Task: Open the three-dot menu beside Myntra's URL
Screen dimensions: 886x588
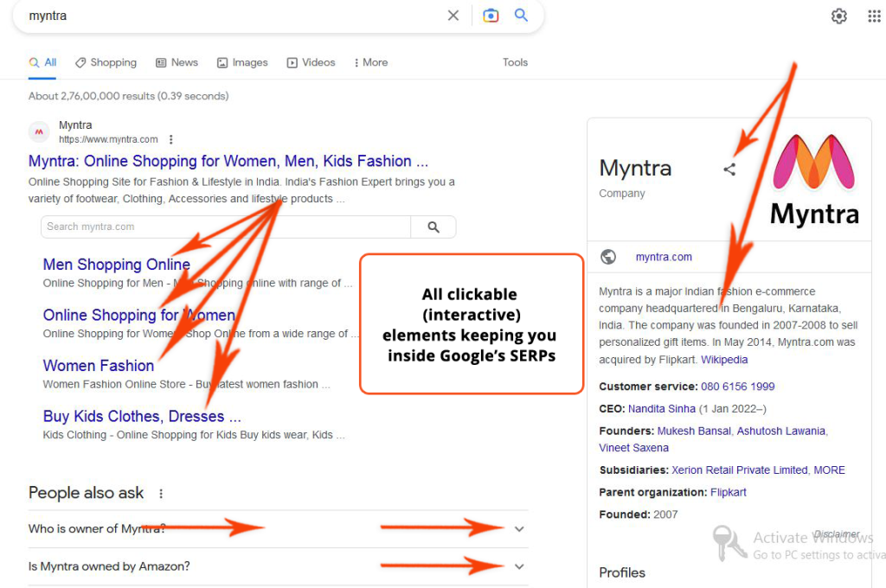Action: click(x=170, y=140)
